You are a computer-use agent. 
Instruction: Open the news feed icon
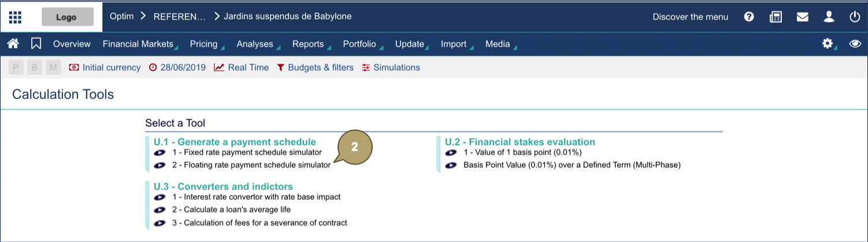[x=776, y=17]
